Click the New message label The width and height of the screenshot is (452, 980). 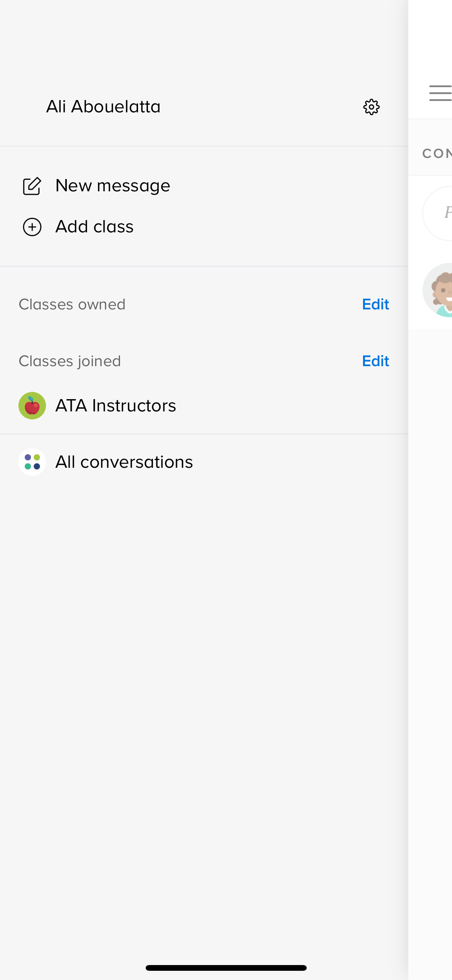coord(113,185)
